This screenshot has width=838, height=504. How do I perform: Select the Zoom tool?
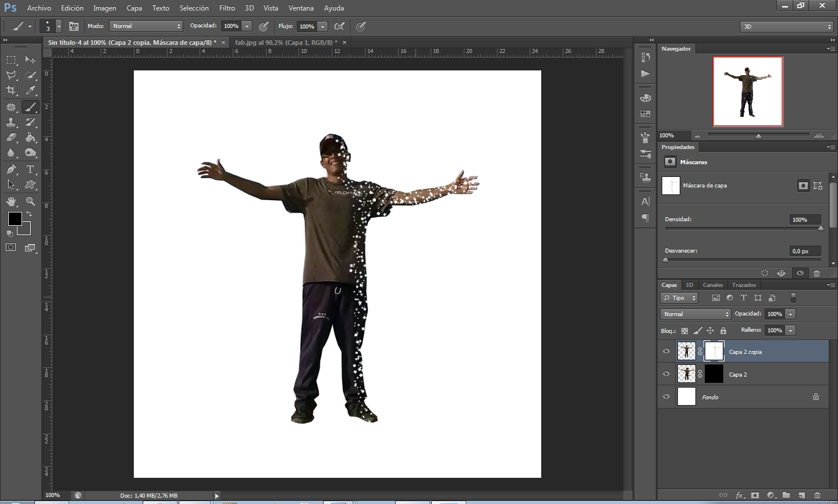click(x=30, y=201)
